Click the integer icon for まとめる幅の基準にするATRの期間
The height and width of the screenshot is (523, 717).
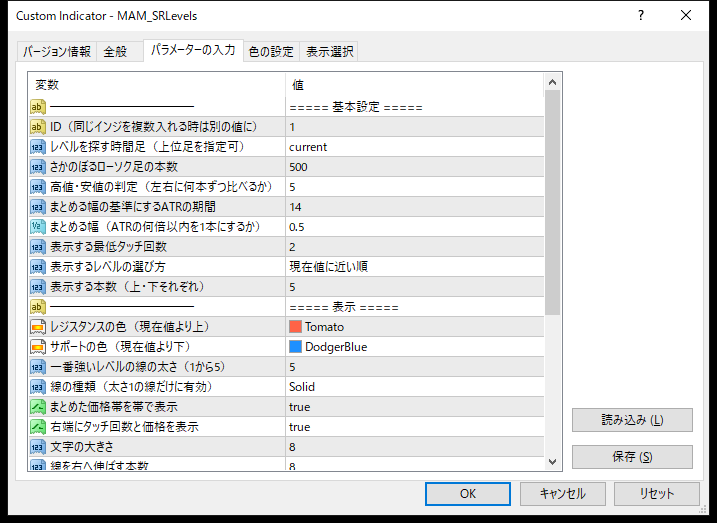pos(38,207)
